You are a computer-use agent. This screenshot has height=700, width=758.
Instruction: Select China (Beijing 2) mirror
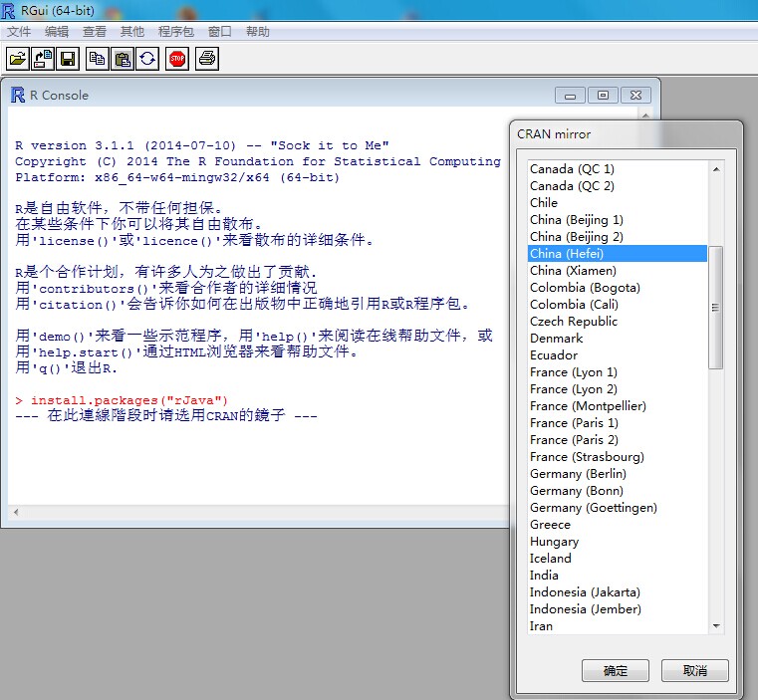point(618,237)
